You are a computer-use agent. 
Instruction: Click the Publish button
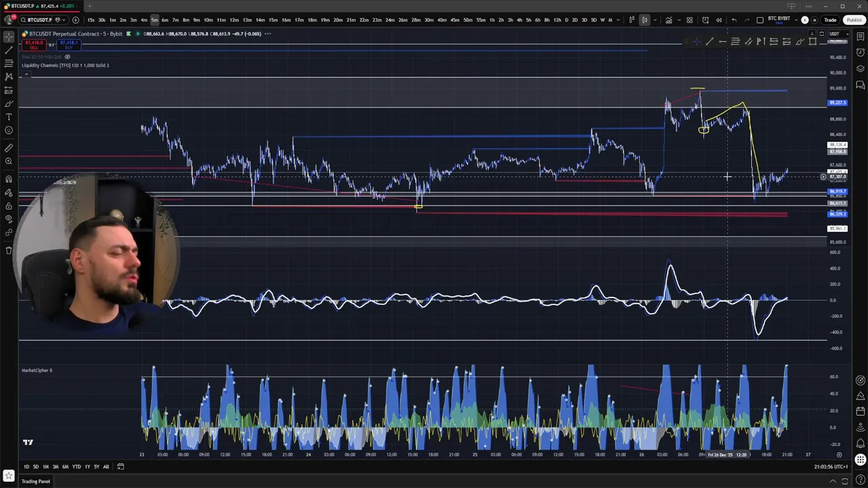(x=854, y=20)
